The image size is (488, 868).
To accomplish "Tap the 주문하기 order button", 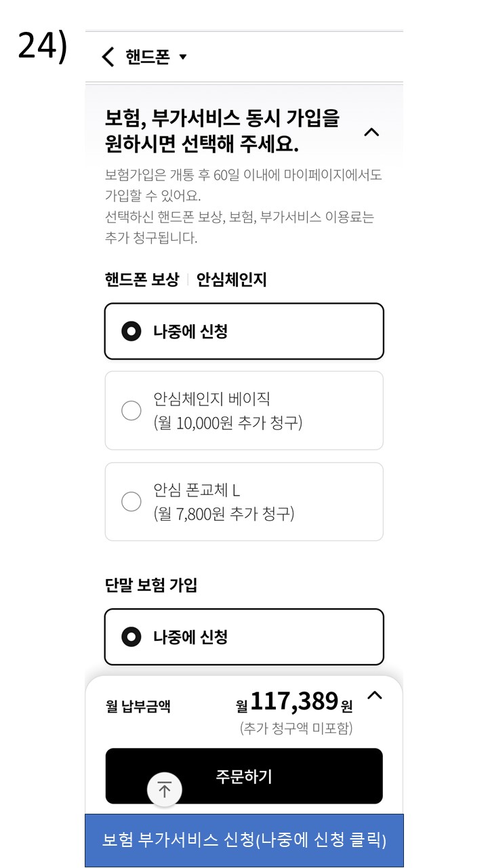I will tap(244, 776).
